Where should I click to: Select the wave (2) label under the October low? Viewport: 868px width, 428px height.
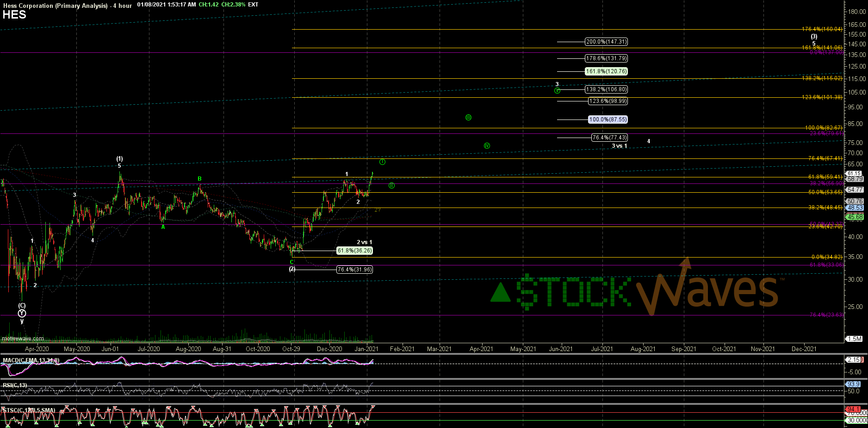pyautogui.click(x=292, y=269)
